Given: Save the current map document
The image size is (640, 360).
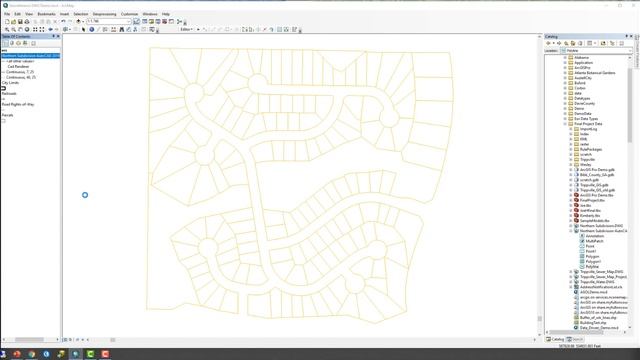Looking at the screenshot, I should (20, 22).
